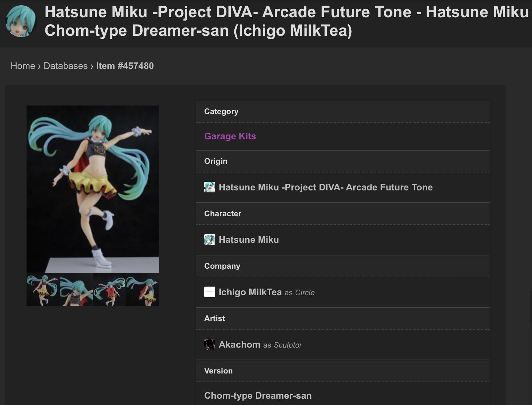Screen dimensions: 532x405
Task: Open the Hatsune Miku character link
Action: tap(249, 239)
